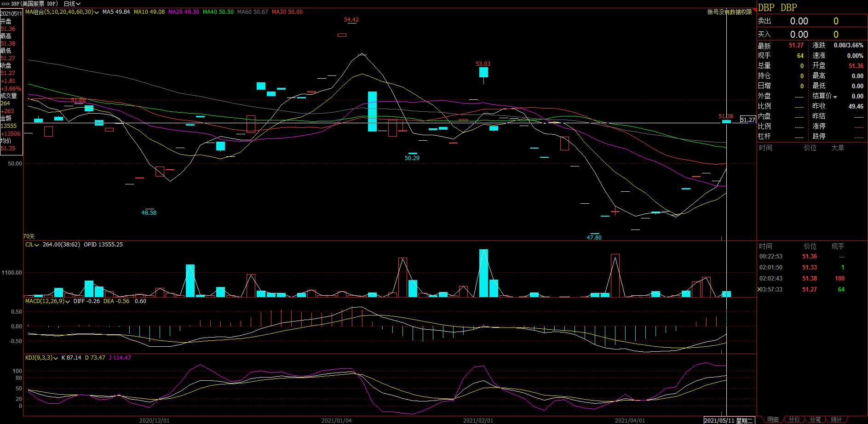
Task: Click the 大单 column header
Action: pos(838,148)
